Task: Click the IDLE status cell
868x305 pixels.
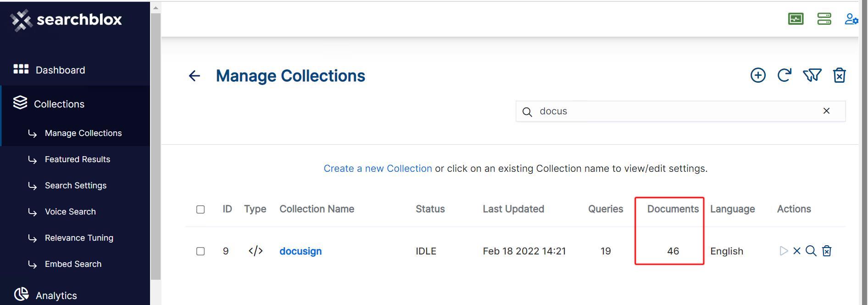Action: tap(426, 251)
